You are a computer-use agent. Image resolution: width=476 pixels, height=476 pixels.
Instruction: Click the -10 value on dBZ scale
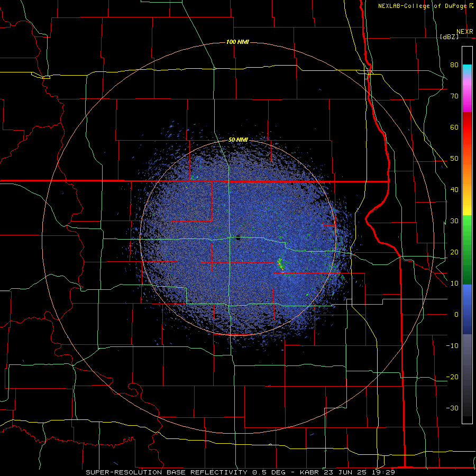[452, 346]
